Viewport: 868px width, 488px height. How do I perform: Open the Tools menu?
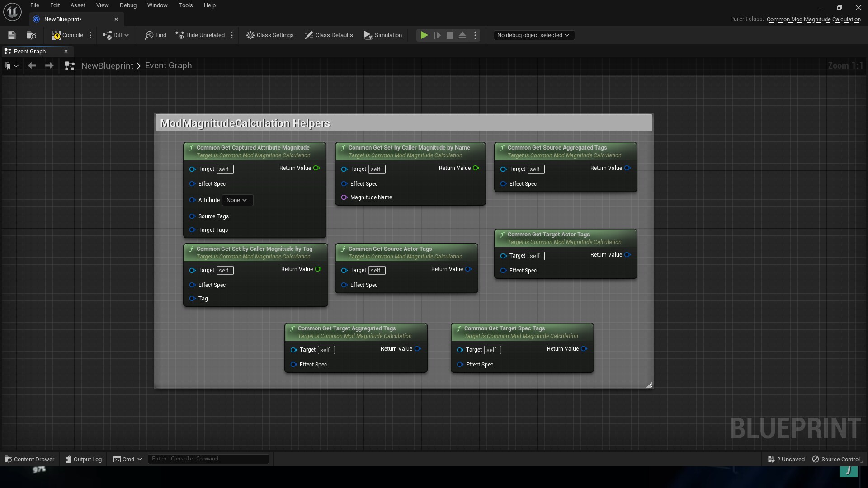185,5
